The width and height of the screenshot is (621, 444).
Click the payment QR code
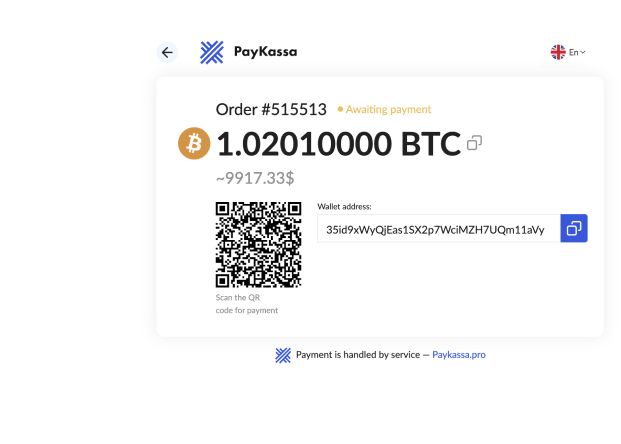258,244
